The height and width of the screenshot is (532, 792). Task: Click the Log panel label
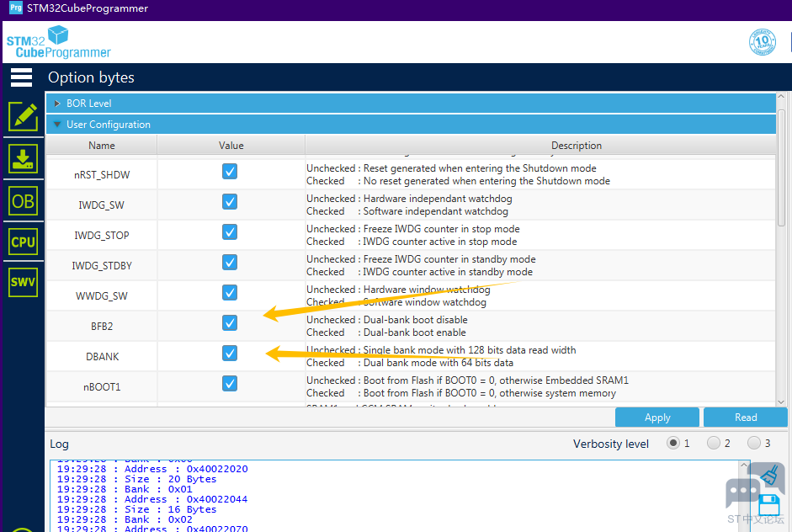click(59, 444)
